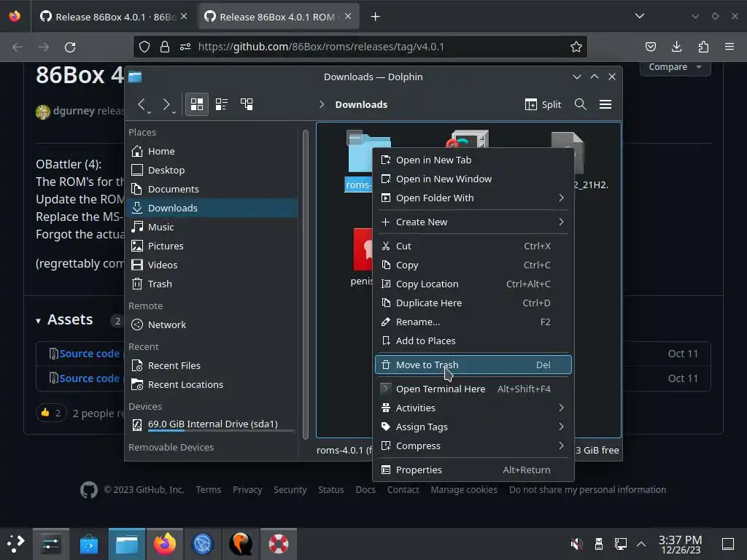The height and width of the screenshot is (560, 747).
Task: Reload the Firefox page
Action: tap(70, 47)
